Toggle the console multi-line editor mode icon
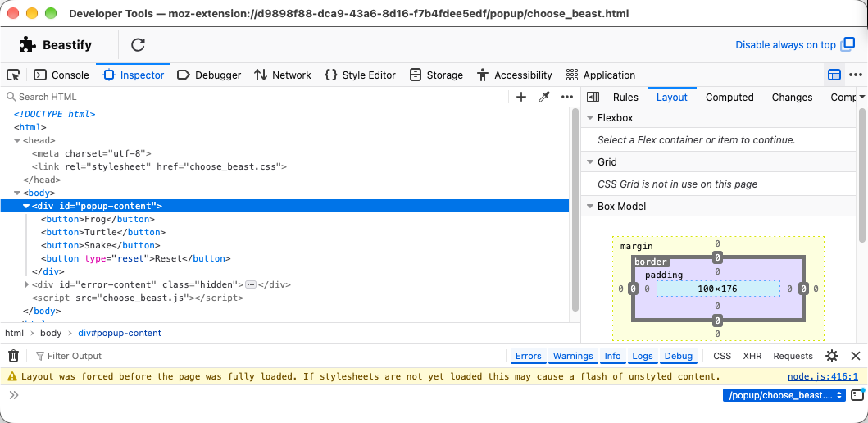The image size is (868, 423). pos(857,395)
